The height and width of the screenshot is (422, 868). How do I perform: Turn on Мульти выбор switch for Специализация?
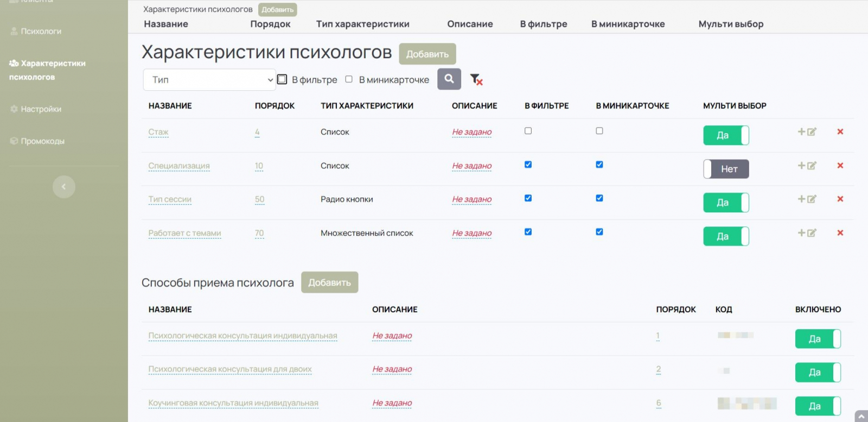click(x=726, y=169)
